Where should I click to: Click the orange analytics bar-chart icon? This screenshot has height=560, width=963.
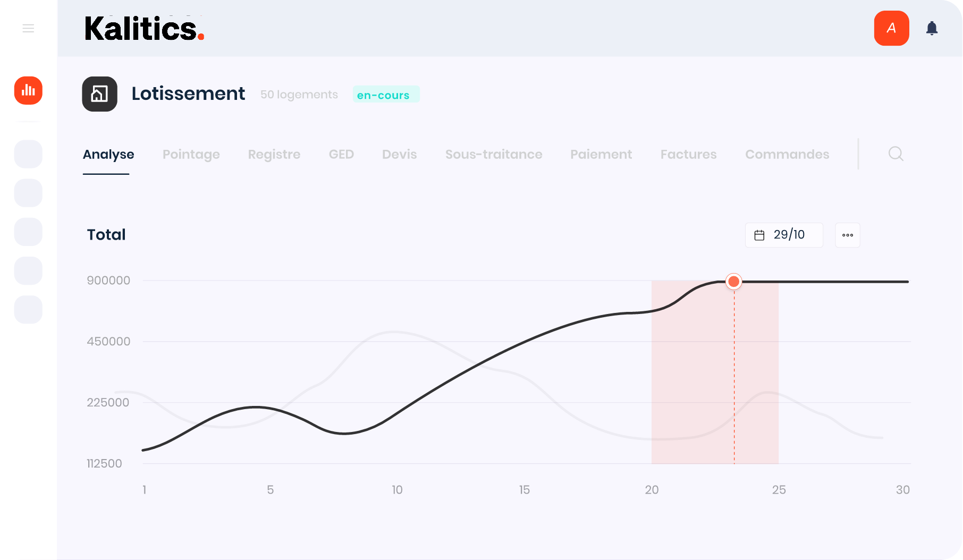28,90
